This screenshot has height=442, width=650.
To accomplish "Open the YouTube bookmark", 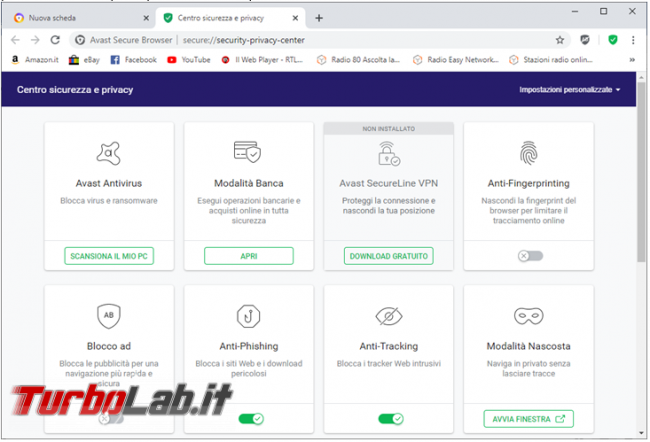I will point(189,60).
